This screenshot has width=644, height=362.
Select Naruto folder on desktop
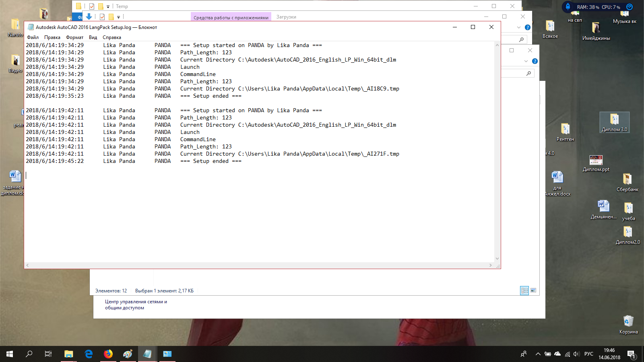15,28
